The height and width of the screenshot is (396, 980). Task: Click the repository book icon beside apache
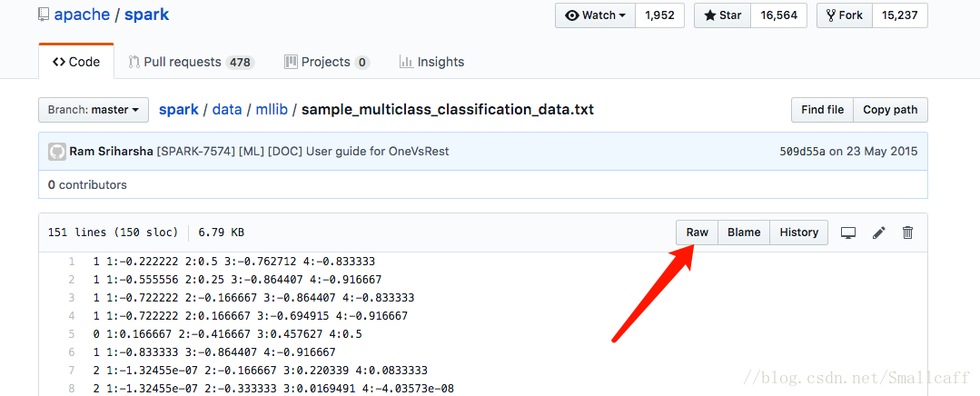43,15
